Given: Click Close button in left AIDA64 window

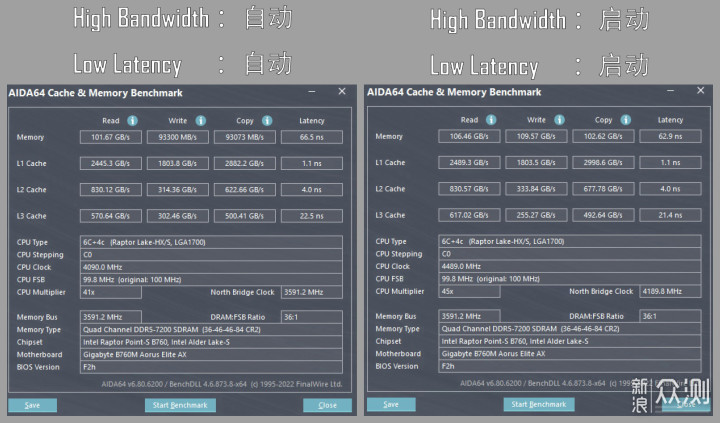Looking at the screenshot, I should pyautogui.click(x=327, y=405).
